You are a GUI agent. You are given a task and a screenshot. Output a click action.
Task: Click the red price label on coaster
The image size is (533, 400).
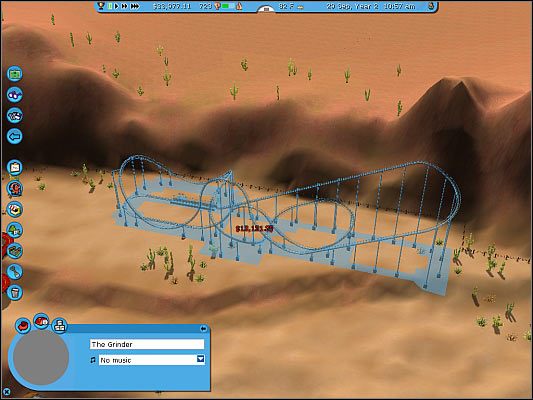click(x=255, y=229)
